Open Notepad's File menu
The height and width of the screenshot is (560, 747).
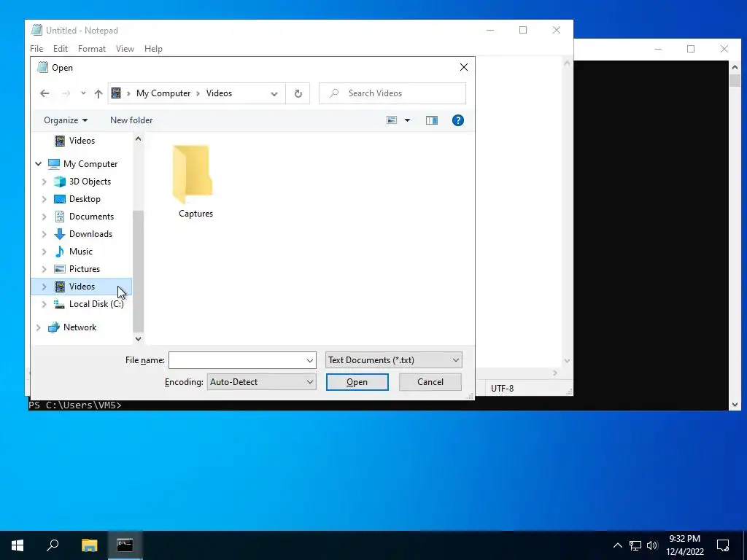36,49
